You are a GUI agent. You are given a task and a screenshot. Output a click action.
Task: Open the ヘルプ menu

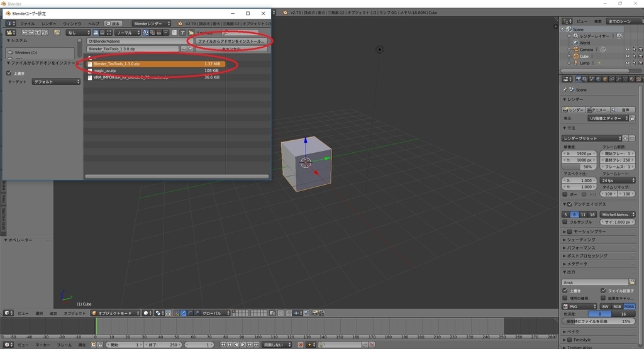94,24
